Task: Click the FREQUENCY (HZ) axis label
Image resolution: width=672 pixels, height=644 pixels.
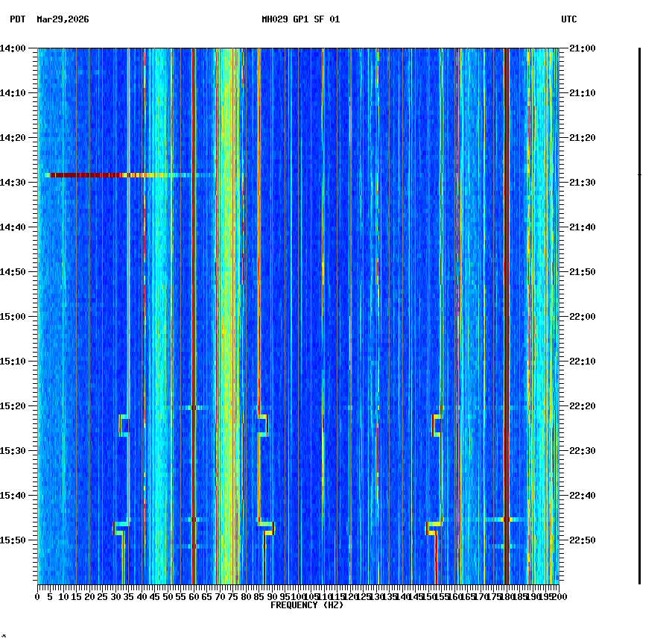Action: point(307,604)
